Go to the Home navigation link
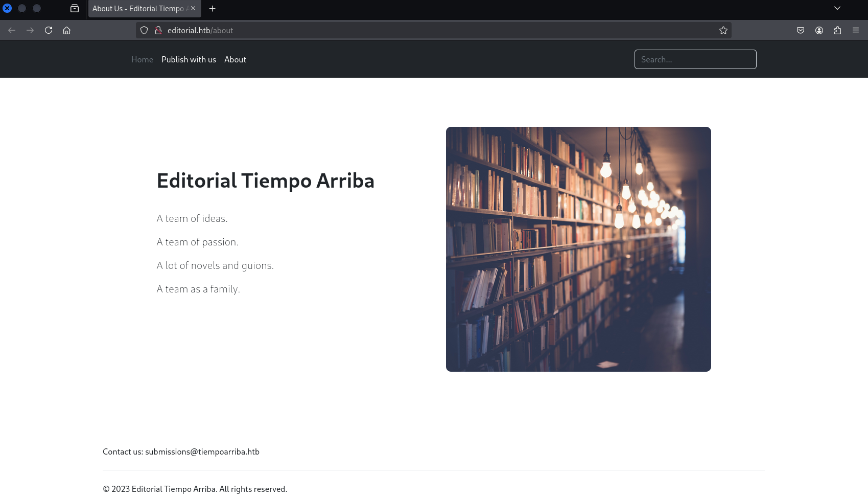Image resolution: width=868 pixels, height=498 pixels. coord(142,60)
